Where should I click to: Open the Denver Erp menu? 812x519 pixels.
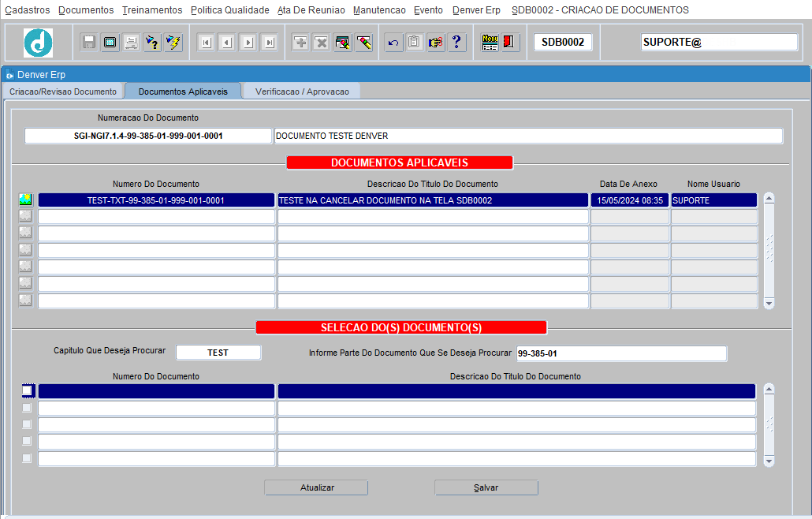[x=476, y=9]
